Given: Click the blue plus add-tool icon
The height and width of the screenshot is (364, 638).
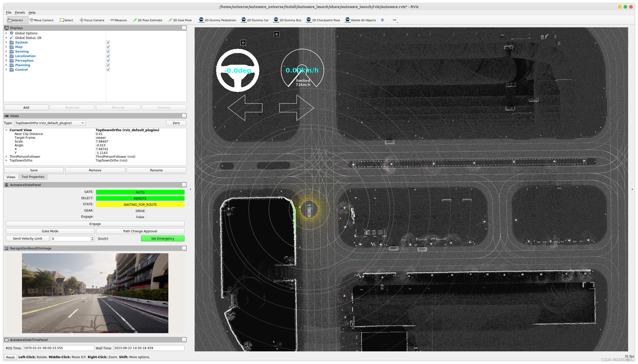Looking at the screenshot, I should pos(382,20).
